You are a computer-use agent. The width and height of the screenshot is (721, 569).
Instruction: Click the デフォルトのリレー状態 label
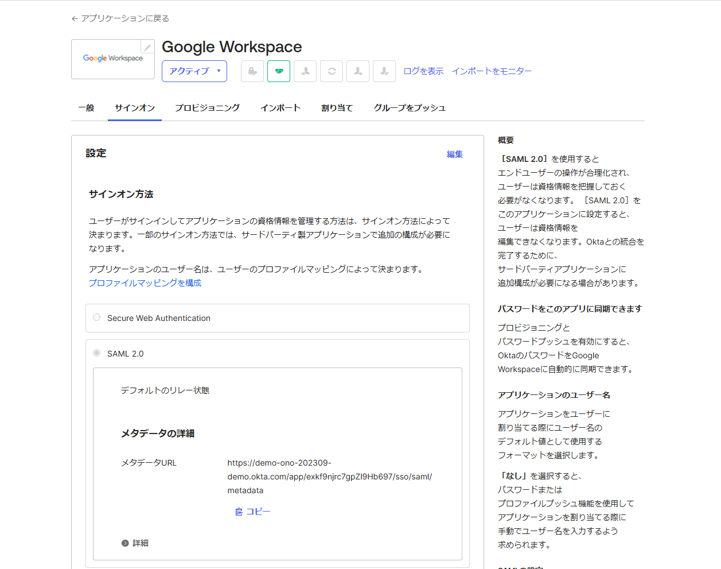(x=165, y=391)
